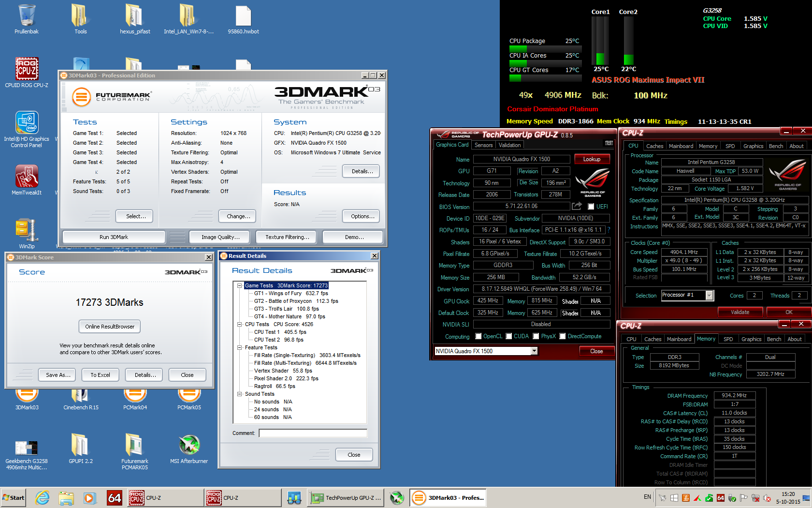Click Select button under Tests
Viewport: 812px width, 508px height.
click(134, 216)
